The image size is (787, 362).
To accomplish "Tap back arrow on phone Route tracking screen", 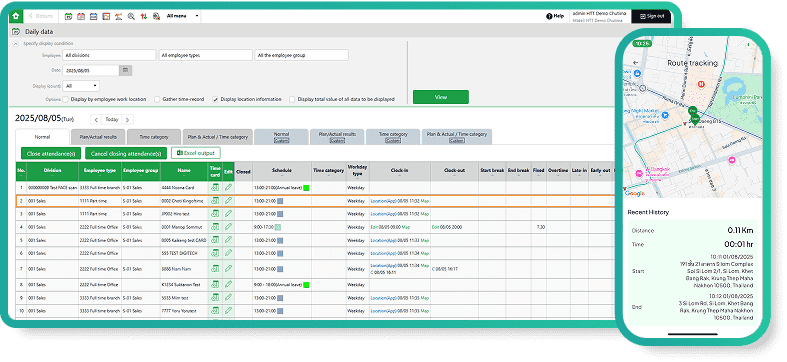I will click(x=636, y=63).
